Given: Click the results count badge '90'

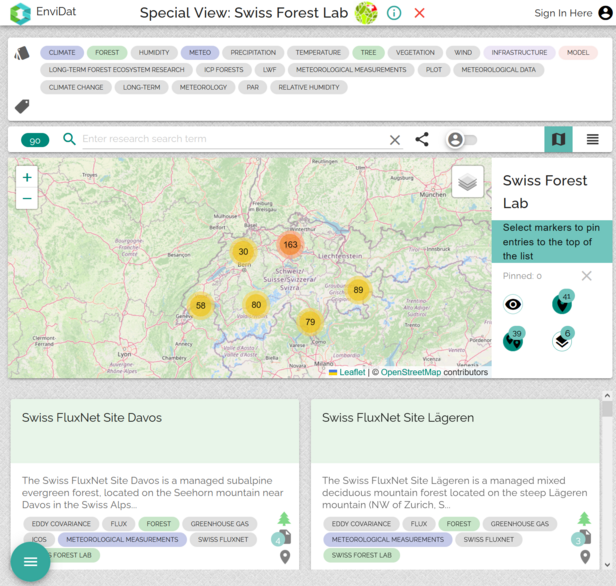Looking at the screenshot, I should [x=35, y=140].
